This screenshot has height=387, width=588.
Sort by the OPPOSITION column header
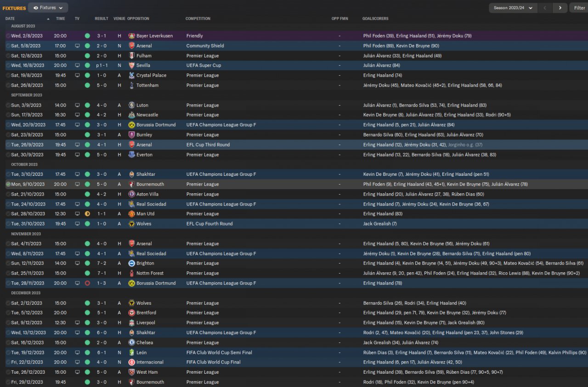click(x=138, y=19)
